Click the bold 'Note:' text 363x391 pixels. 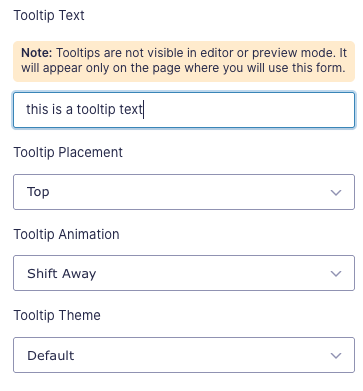point(37,53)
